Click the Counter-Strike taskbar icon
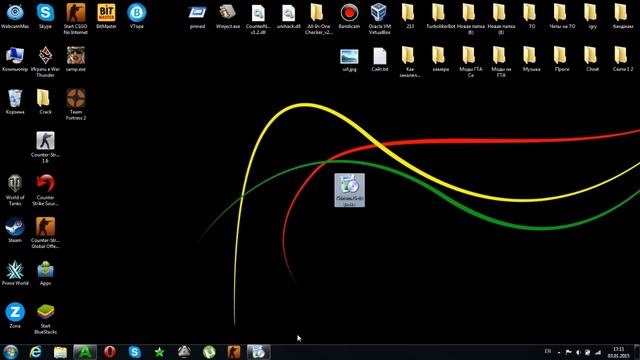The height and width of the screenshot is (360, 640). point(234,352)
